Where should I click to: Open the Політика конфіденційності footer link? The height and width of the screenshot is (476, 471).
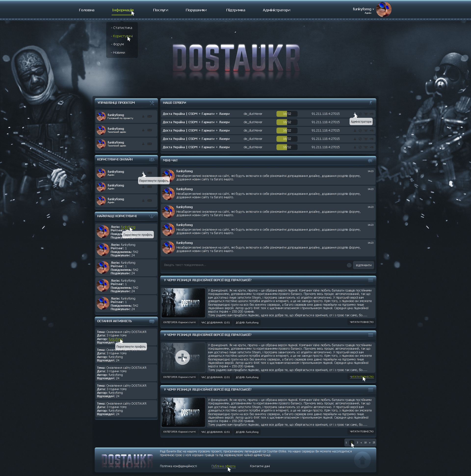point(178,466)
